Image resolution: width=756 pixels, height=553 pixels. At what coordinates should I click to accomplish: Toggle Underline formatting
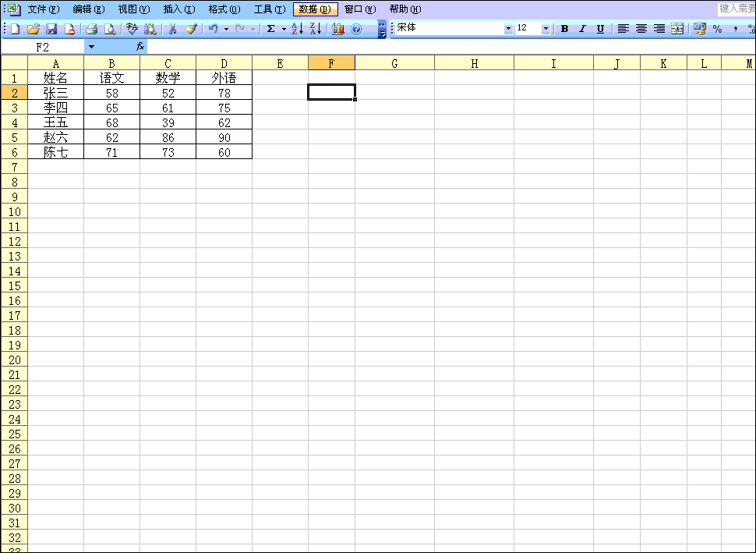[600, 29]
